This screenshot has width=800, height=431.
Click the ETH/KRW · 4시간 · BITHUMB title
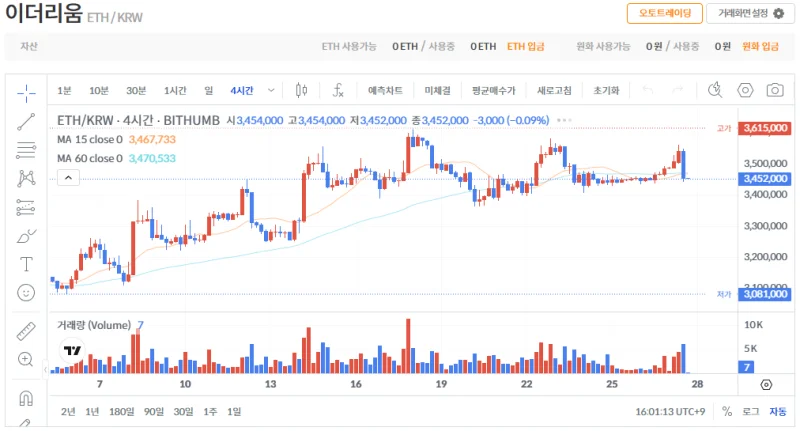click(x=138, y=121)
